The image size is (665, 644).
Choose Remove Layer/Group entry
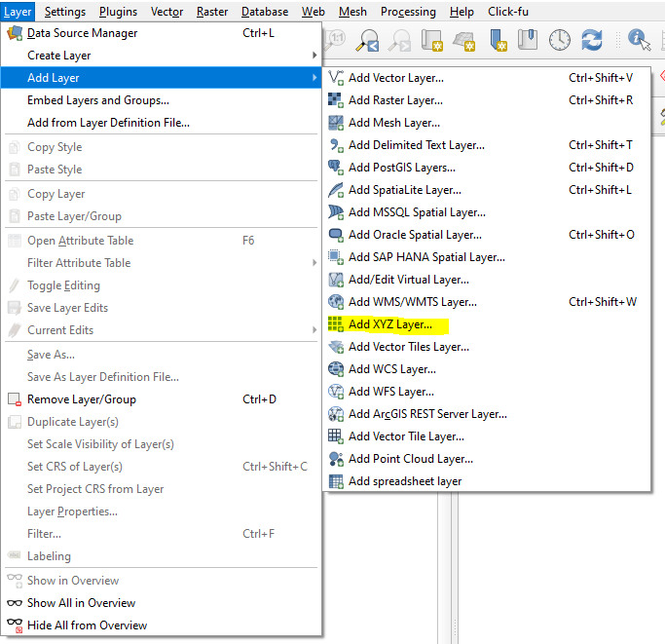tap(161, 399)
